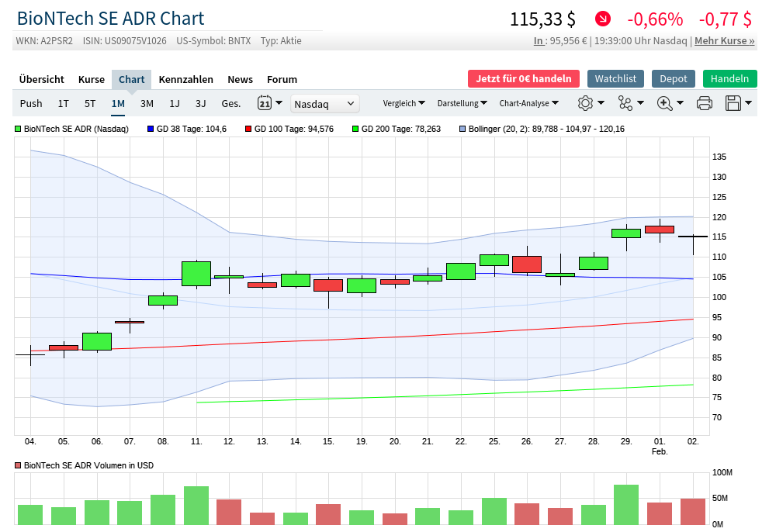Open the Forum tab
Screen dimensions: 769x532
click(282, 79)
